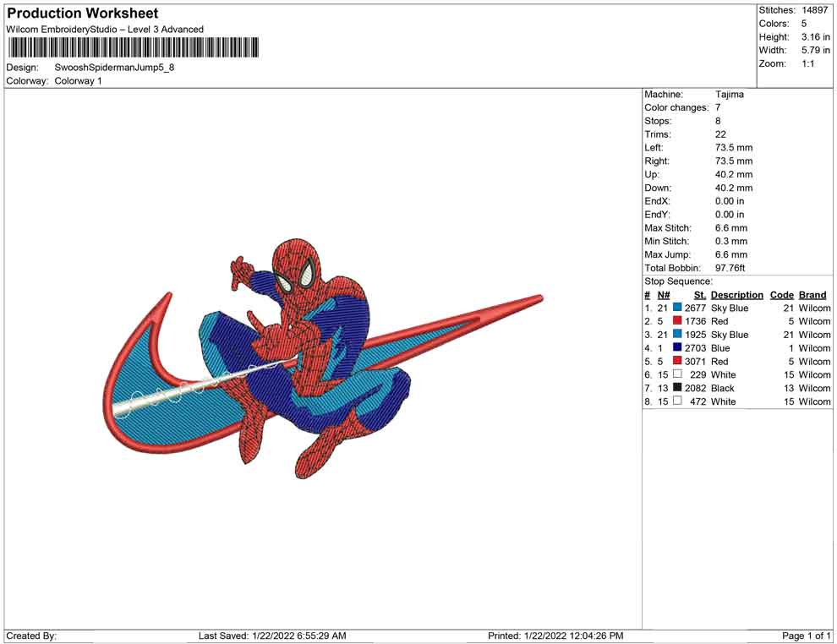Click the White swatch in row 6
The height and width of the screenshot is (644, 837).
pyautogui.click(x=677, y=374)
